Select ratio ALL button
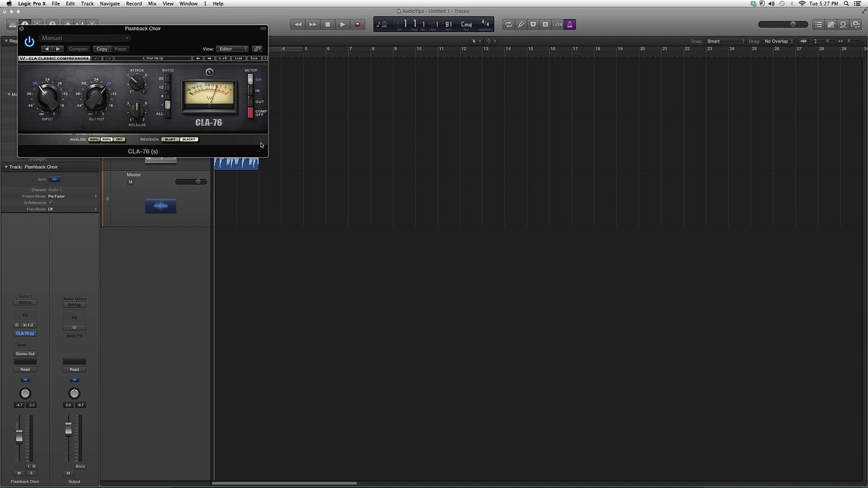 pyautogui.click(x=167, y=113)
